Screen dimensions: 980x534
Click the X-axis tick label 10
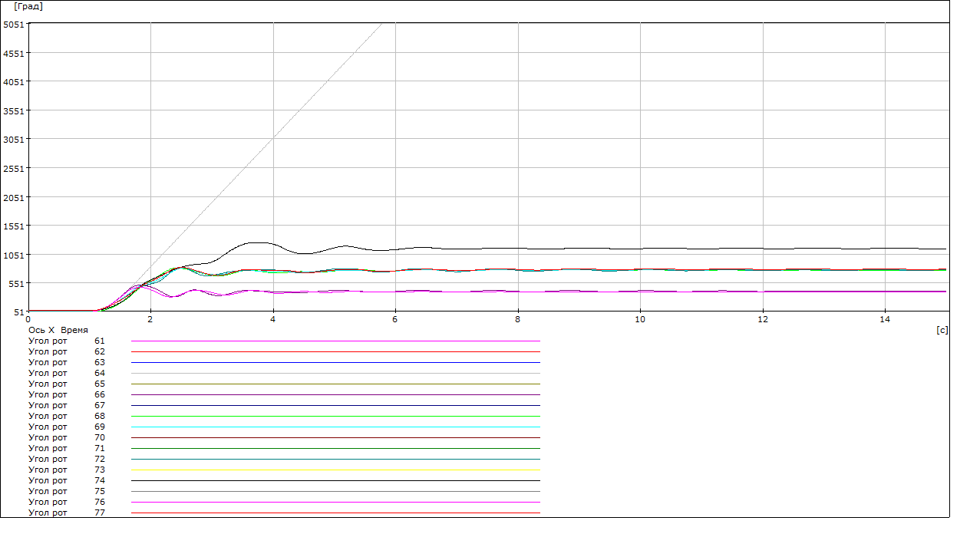[x=640, y=318]
